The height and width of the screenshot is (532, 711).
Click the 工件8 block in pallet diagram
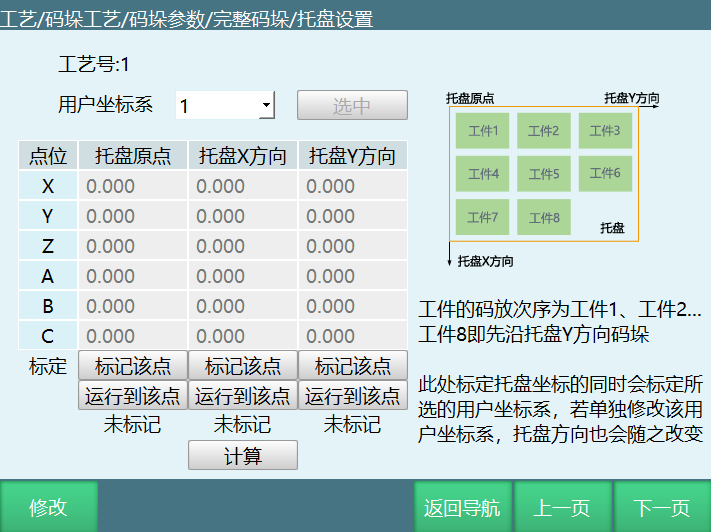(x=543, y=218)
